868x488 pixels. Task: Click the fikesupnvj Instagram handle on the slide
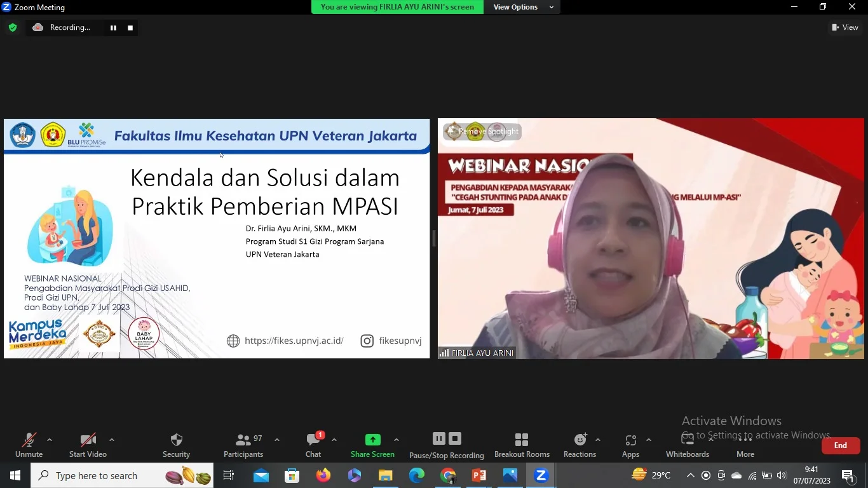pyautogui.click(x=400, y=341)
